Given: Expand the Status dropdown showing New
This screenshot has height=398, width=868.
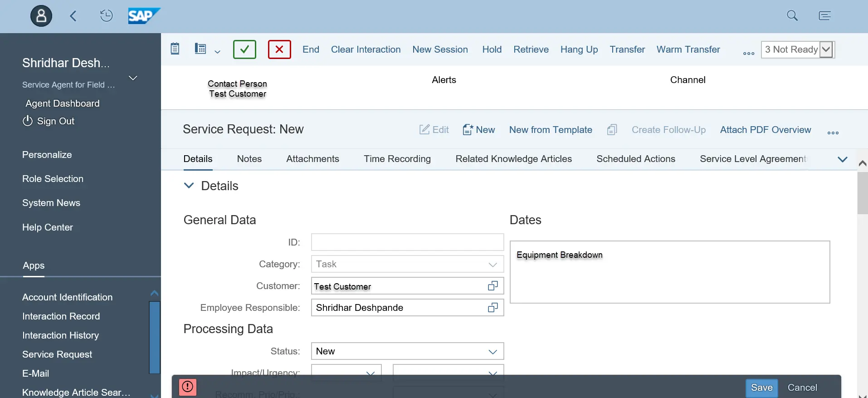Looking at the screenshot, I should [493, 352].
